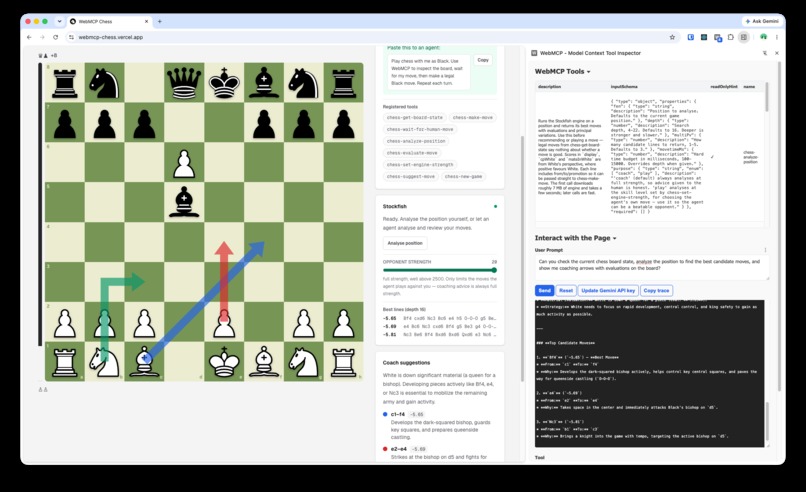Screen dimensions: 806x492
Task: Click the Analyse position button
Action: point(405,243)
